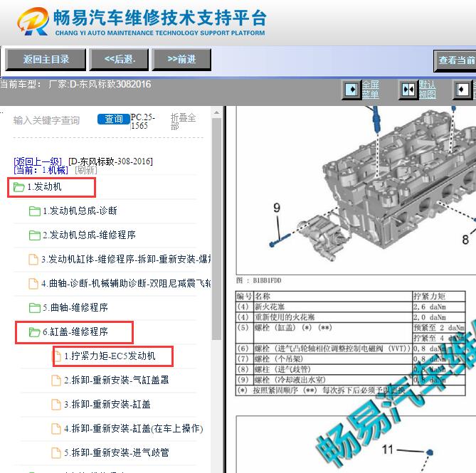Click the 螺栓 (冷却液出水室) table cell
Viewport: 476px width, 473px height.
click(333, 380)
